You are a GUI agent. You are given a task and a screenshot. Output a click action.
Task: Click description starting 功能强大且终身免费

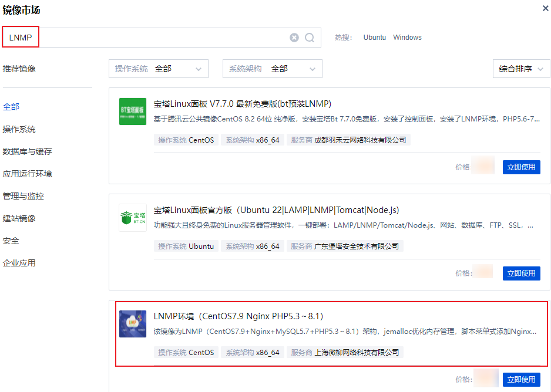click(344, 225)
